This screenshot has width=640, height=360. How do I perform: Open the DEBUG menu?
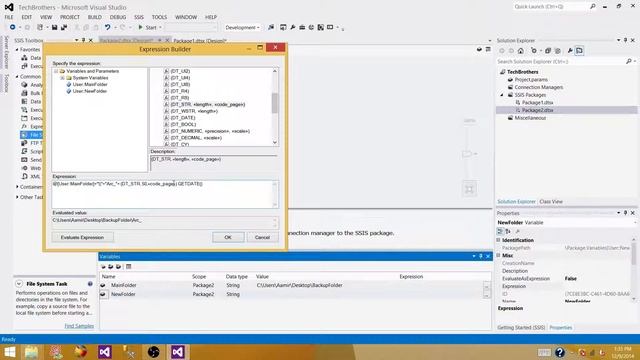[118, 17]
